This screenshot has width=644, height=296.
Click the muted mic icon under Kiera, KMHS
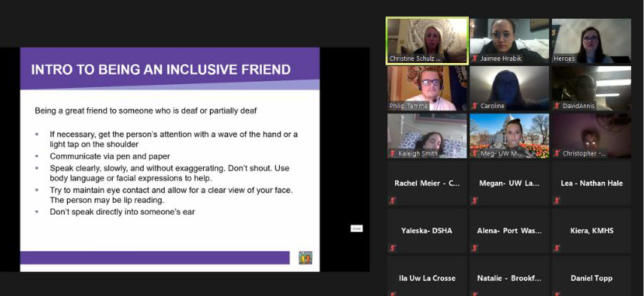click(x=557, y=248)
